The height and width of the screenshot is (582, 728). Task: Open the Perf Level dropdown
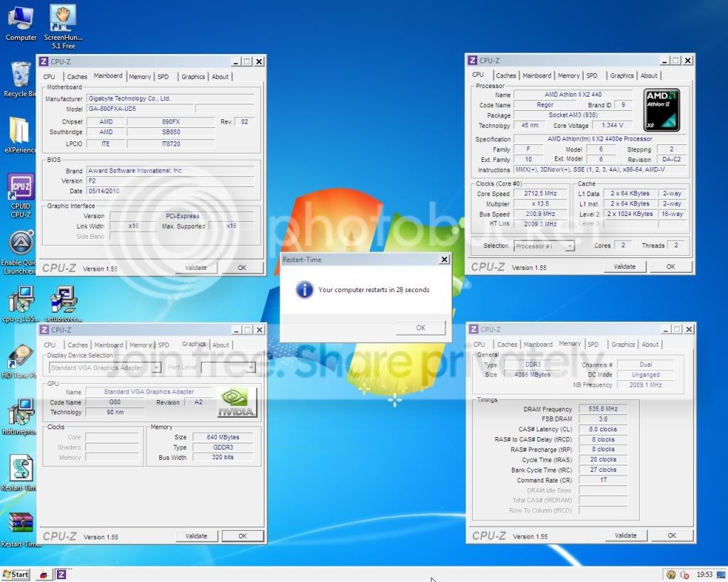coord(251,367)
